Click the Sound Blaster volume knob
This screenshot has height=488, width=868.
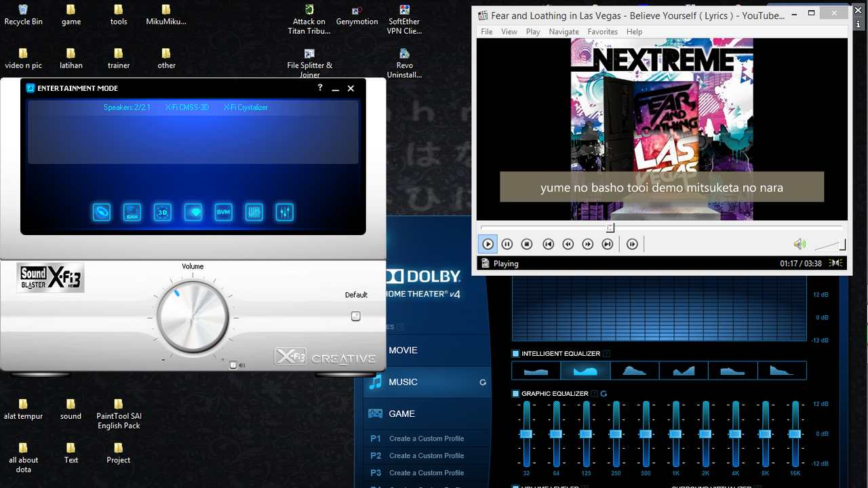pos(193,317)
